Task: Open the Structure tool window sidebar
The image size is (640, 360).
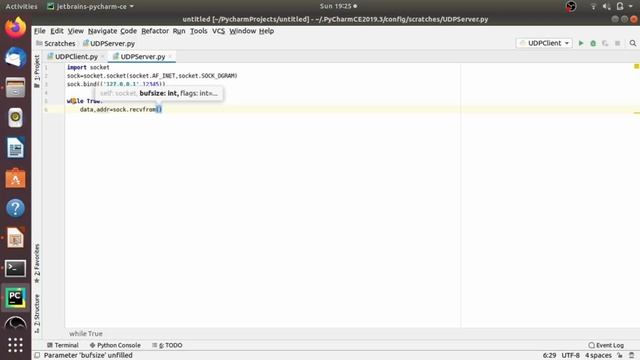Action: tap(37, 313)
